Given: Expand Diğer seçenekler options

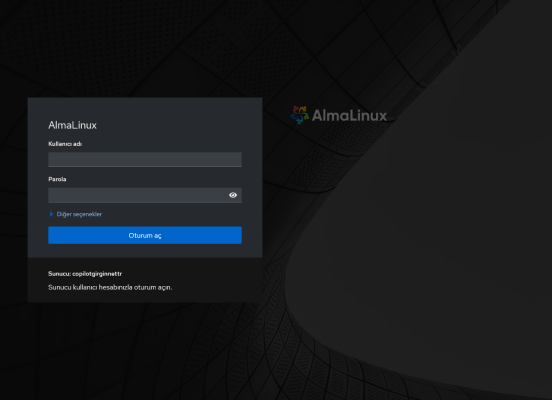Looking at the screenshot, I should click(76, 214).
